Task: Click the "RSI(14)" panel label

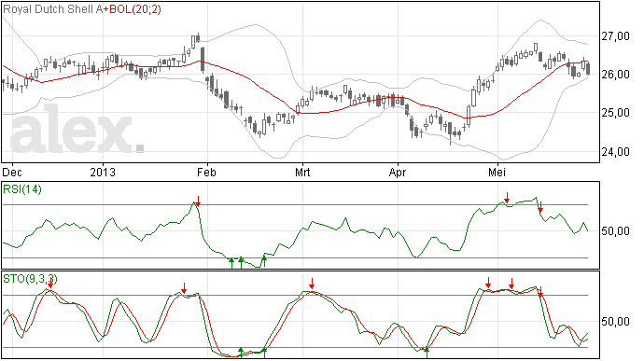Action: pos(22,189)
